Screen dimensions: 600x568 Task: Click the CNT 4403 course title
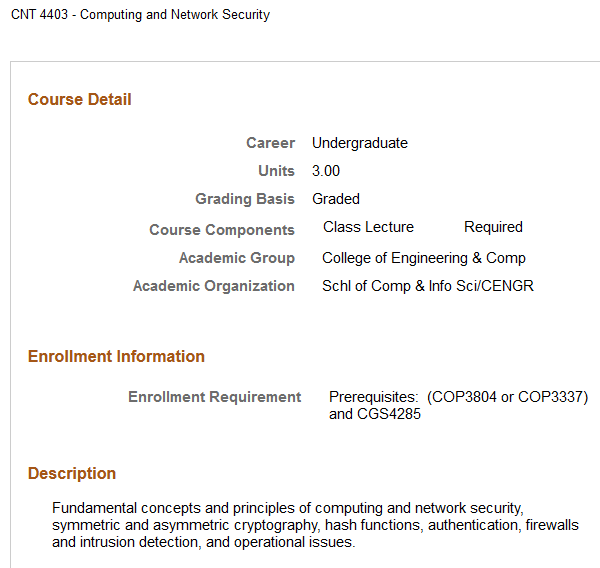point(140,15)
